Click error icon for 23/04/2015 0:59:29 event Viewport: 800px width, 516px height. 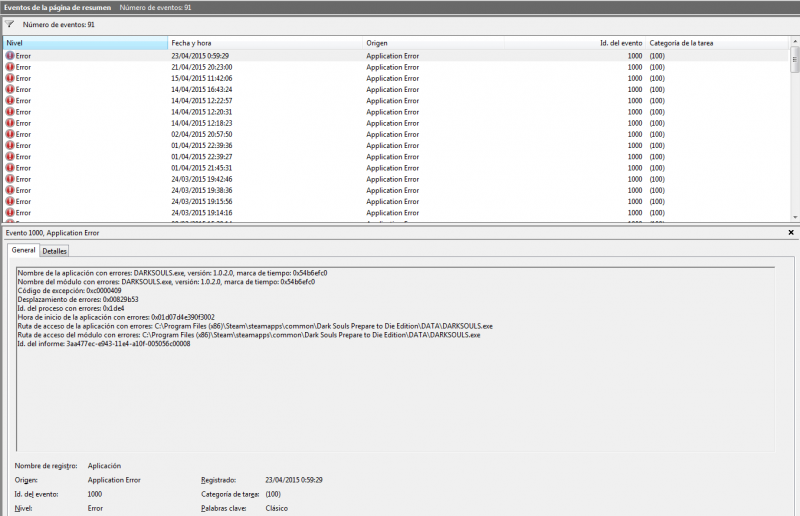10,56
